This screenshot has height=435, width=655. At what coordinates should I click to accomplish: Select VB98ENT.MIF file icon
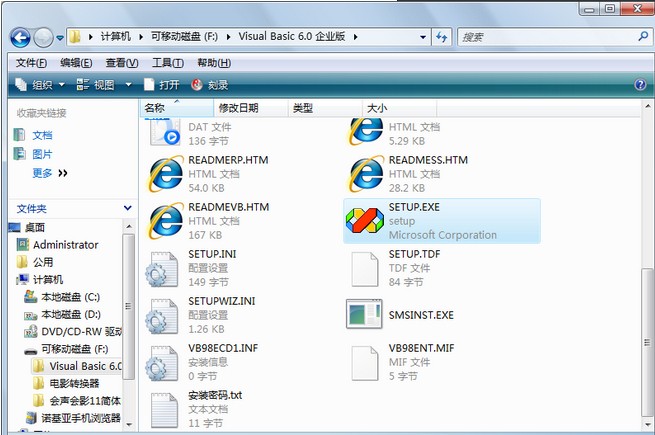364,363
